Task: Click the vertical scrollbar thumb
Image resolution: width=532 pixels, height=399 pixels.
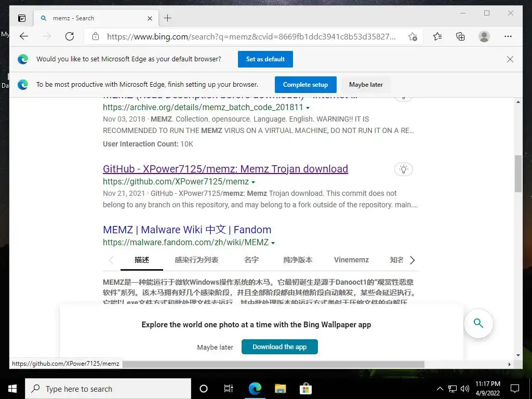Action: (518, 174)
